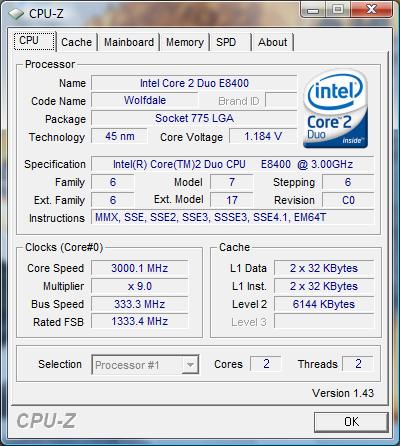Screen dimensions: 400x446
Task: Click the Family value field
Action: click(113, 182)
